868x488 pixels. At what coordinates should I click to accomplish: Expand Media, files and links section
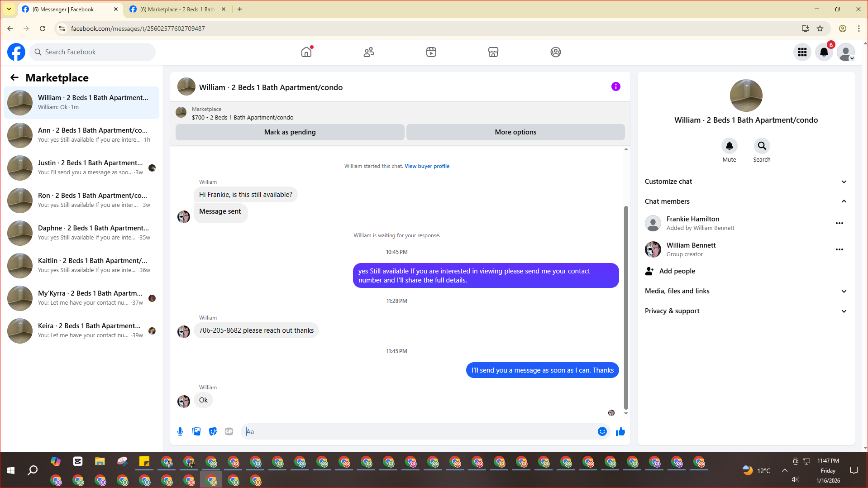pyautogui.click(x=745, y=291)
